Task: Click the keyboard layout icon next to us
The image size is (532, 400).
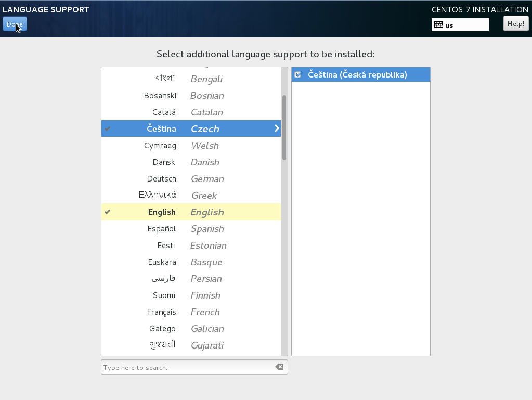Action: coord(438,24)
